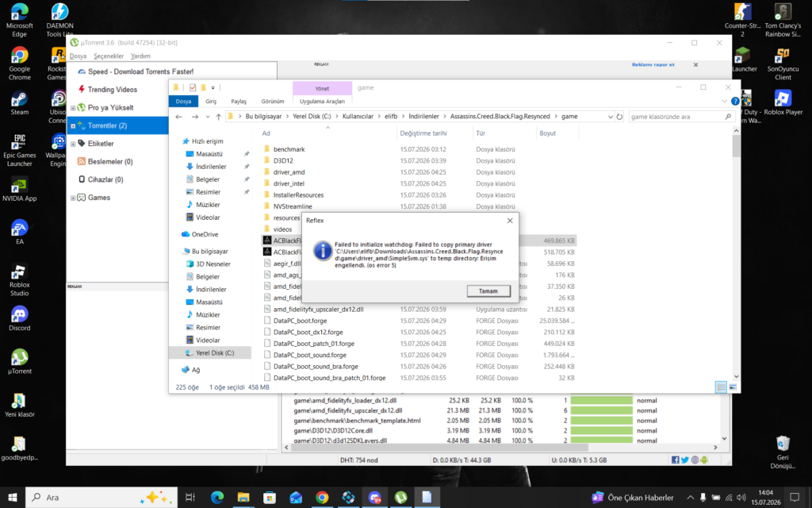Click µTorrent Twitter status bar icon
This screenshot has width=812, height=508.
click(684, 460)
